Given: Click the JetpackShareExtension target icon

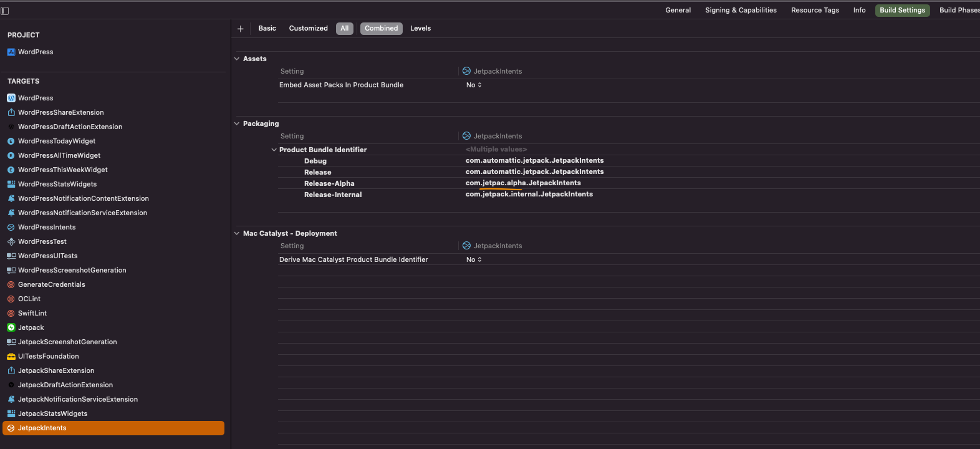Looking at the screenshot, I should tap(11, 370).
